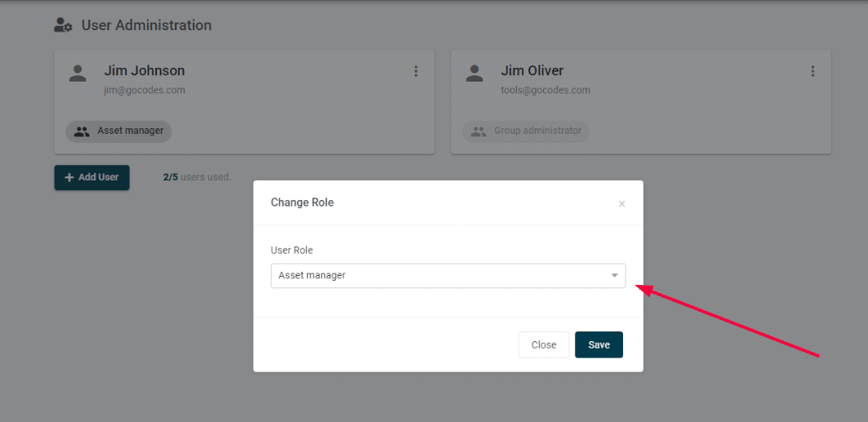The height and width of the screenshot is (422, 868).
Task: Click the User Administration heading text
Action: pyautogui.click(x=146, y=25)
